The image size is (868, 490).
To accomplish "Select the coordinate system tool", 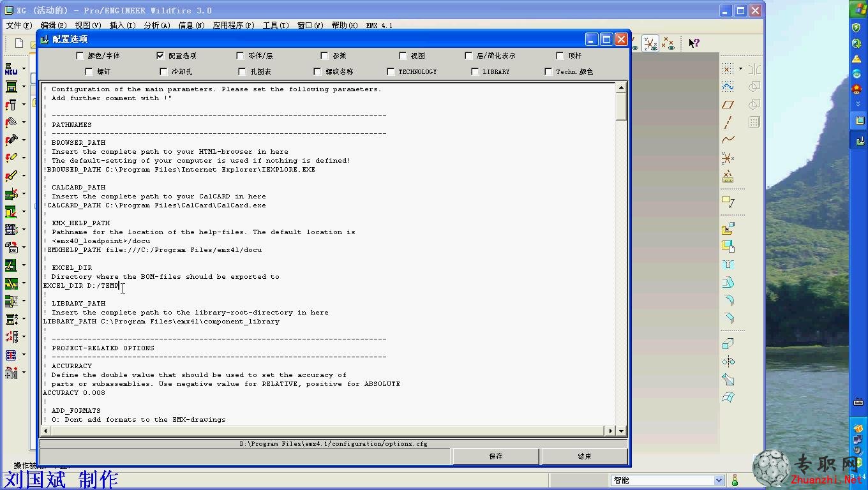I will coord(728,158).
